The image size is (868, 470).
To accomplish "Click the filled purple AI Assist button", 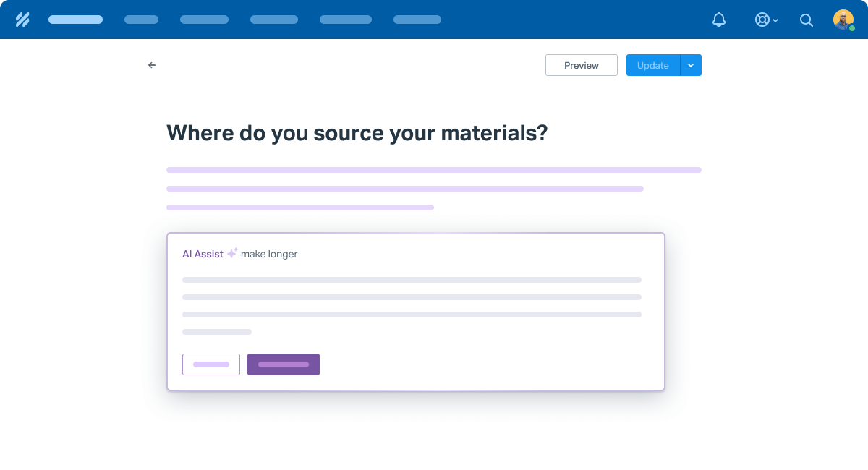I will (x=283, y=364).
